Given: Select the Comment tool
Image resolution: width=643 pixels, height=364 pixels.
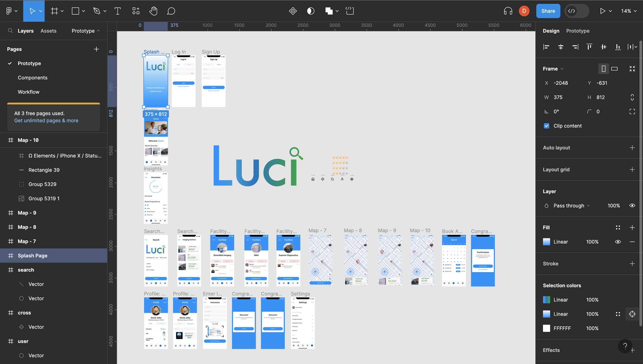Looking at the screenshot, I should [x=171, y=11].
